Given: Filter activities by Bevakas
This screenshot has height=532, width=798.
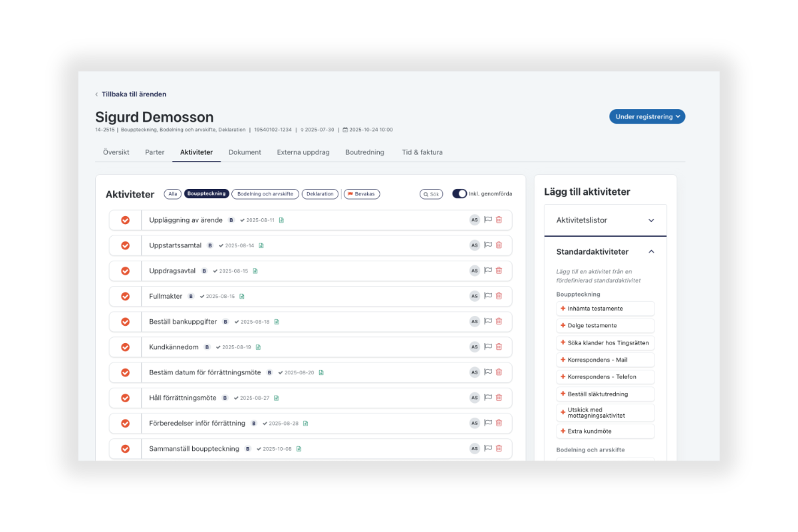Looking at the screenshot, I should pos(362,194).
